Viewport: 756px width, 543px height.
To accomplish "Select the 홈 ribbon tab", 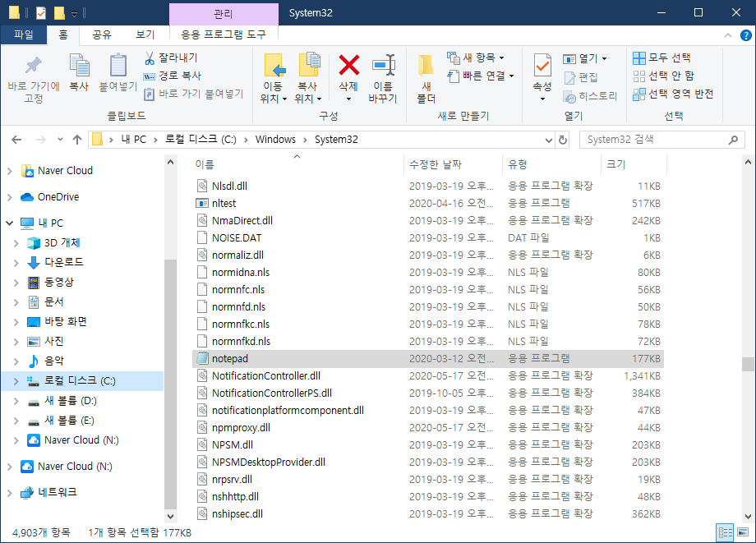I will [x=63, y=35].
